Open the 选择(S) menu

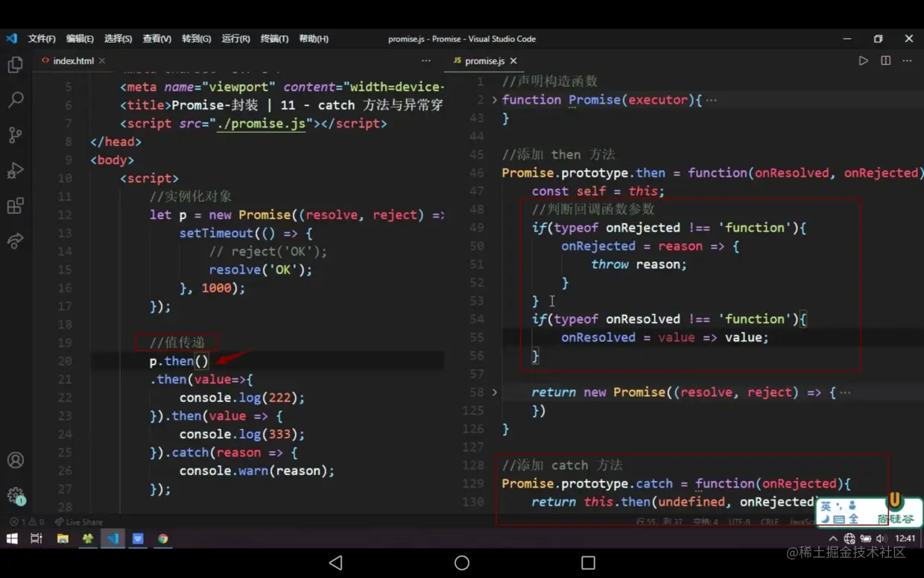click(x=118, y=39)
